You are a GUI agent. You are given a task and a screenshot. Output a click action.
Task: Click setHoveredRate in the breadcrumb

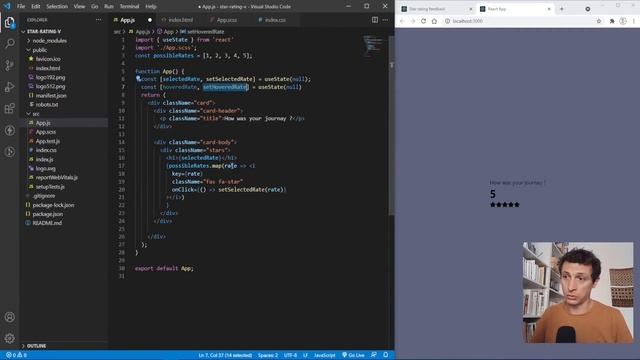tap(205, 31)
